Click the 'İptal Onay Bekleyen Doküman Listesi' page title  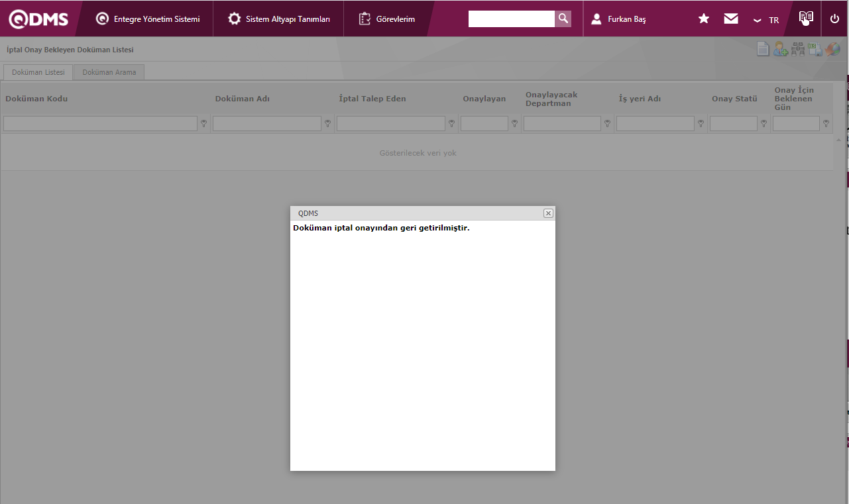pyautogui.click(x=70, y=50)
